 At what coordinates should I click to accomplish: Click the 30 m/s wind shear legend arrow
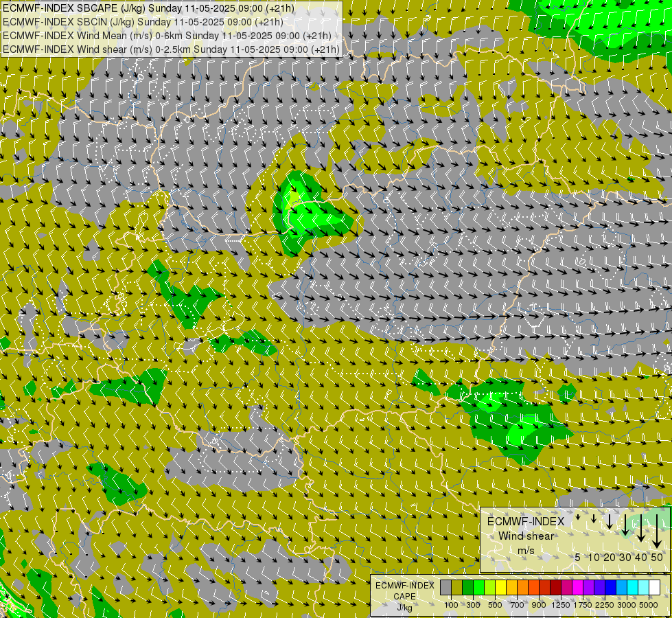[625, 526]
